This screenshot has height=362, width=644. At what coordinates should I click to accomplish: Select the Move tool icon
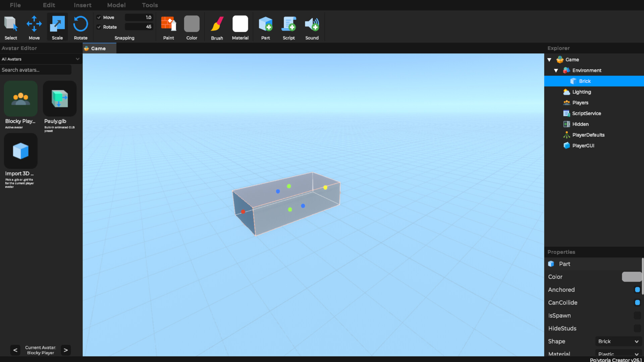pos(34,24)
